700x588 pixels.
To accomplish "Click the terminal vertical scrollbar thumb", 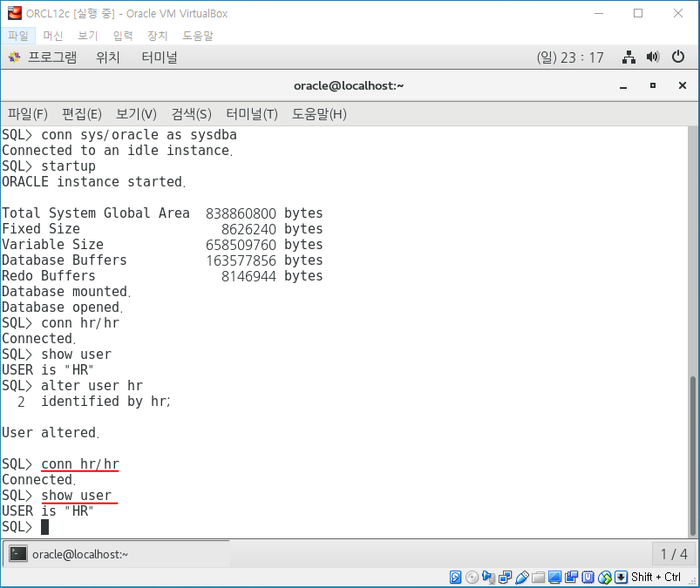I will click(693, 456).
